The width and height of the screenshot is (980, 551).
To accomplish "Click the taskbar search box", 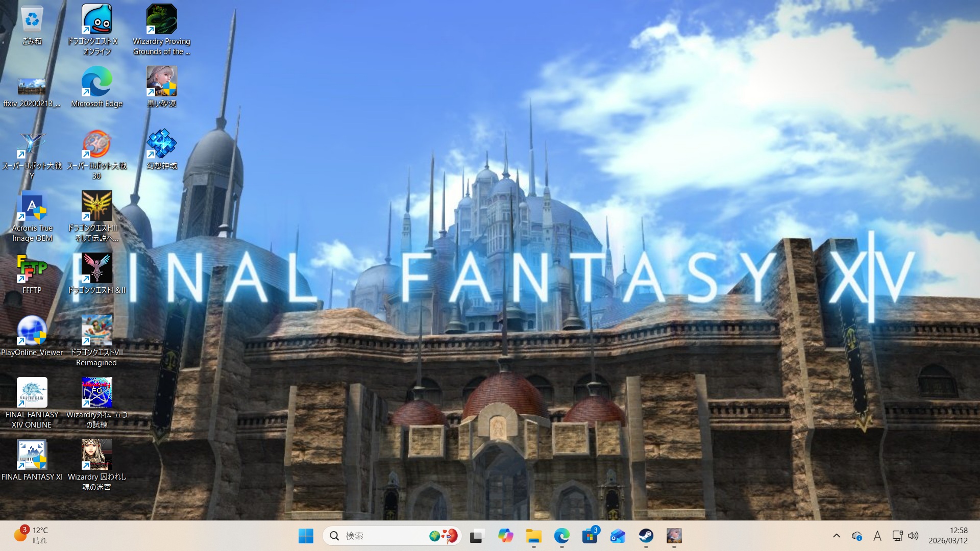I will coord(378,536).
